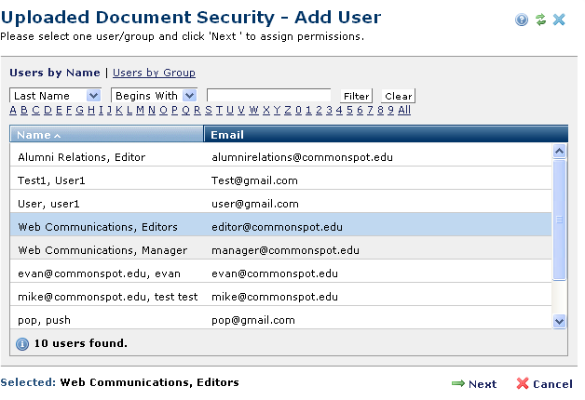Image resolution: width=585 pixels, height=400 pixels.
Task: Click the Email column header
Action: point(386,134)
